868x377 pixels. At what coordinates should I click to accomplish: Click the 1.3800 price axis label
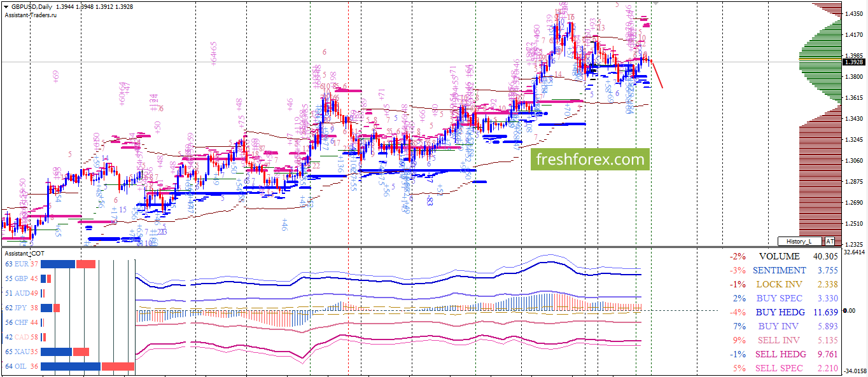pyautogui.click(x=854, y=76)
